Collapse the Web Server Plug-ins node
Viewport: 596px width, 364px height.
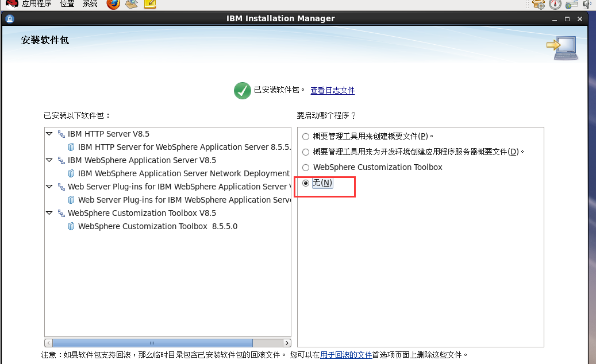tap(49, 187)
